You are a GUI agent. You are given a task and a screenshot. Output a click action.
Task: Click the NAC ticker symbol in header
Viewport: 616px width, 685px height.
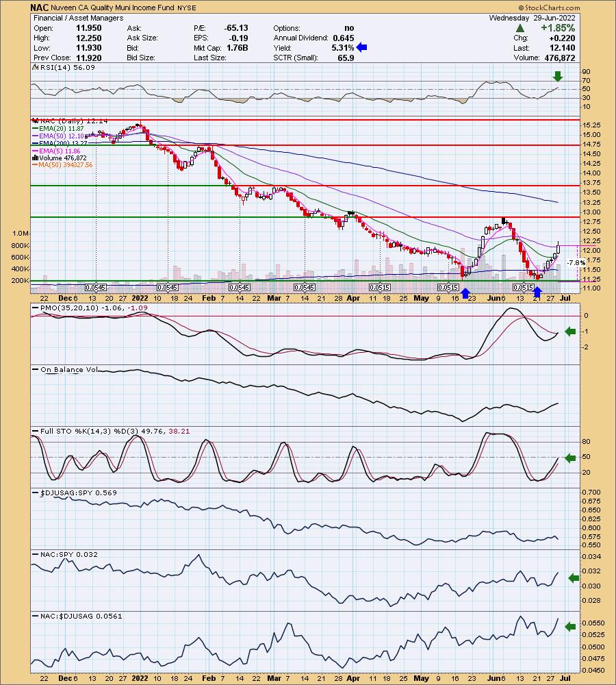[39, 8]
